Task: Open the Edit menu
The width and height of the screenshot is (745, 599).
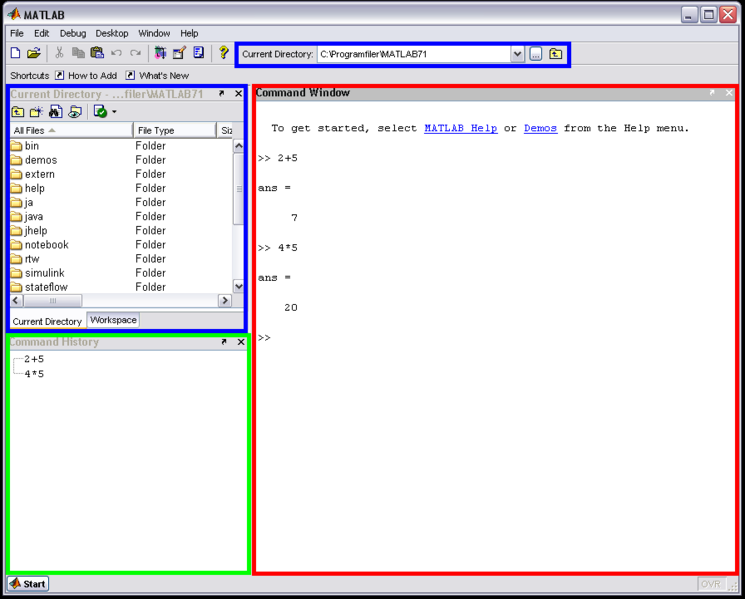Action: [41, 33]
